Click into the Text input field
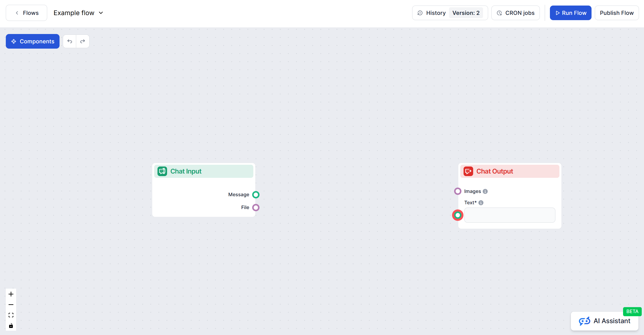The image size is (644, 335). click(510, 215)
